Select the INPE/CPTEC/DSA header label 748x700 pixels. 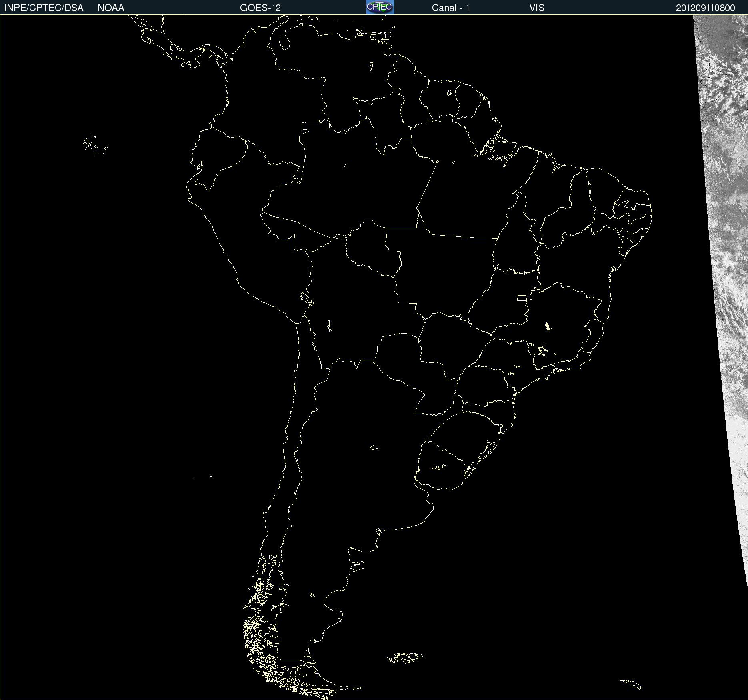44,8
